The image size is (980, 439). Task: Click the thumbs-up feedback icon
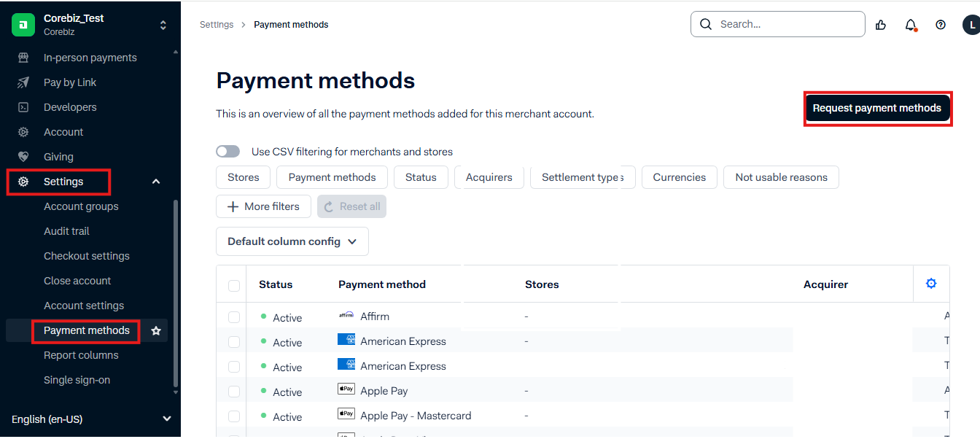coord(881,25)
